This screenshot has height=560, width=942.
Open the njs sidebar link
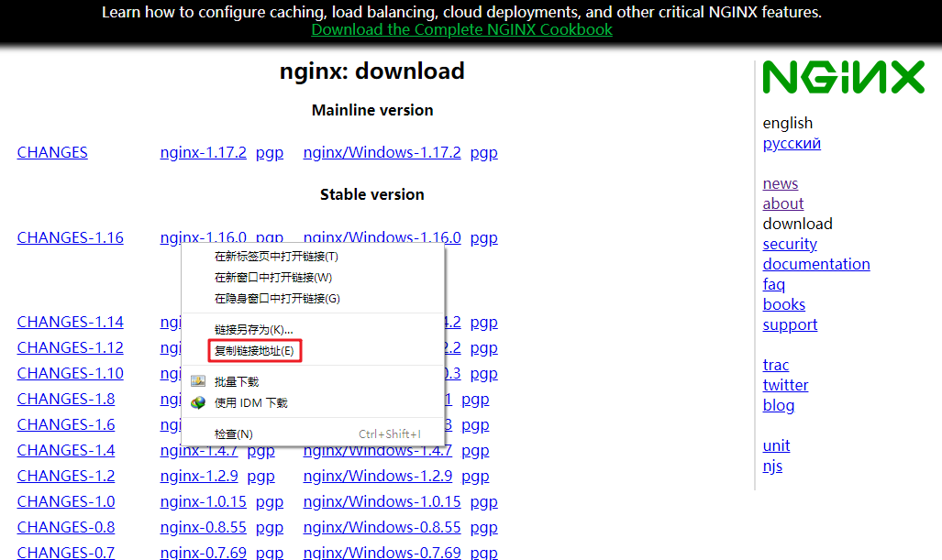pyautogui.click(x=772, y=467)
